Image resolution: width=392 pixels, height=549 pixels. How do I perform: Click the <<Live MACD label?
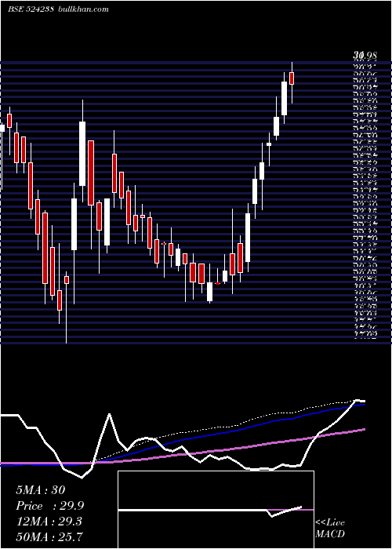330,529
